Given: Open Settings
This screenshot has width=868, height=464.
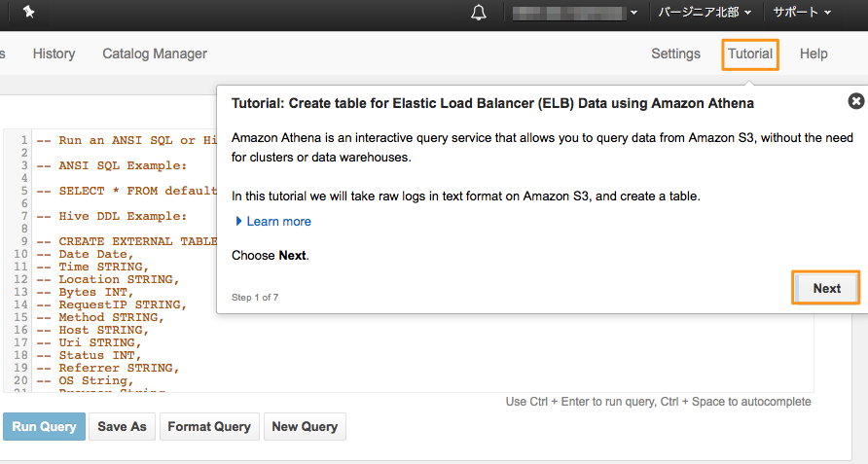Looking at the screenshot, I should (675, 54).
